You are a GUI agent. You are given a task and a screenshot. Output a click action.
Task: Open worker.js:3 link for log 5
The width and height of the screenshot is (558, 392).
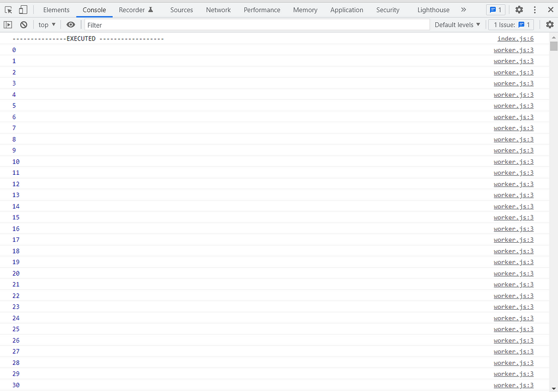[513, 106]
